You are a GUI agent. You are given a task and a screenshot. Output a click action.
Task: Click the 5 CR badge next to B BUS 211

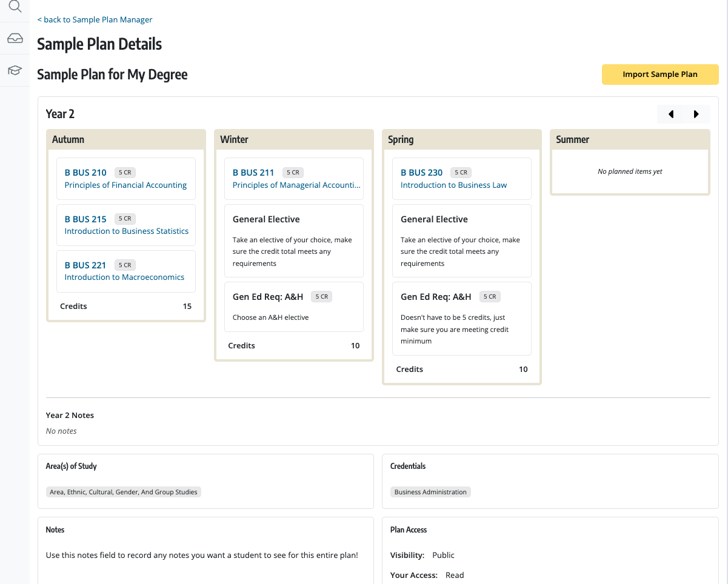tap(293, 173)
